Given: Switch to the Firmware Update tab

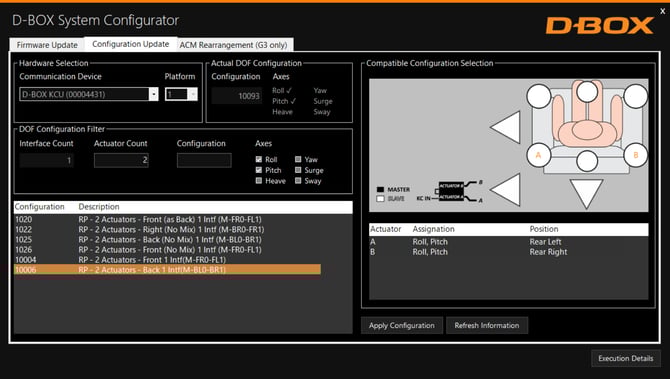Looking at the screenshot, I should coord(47,45).
